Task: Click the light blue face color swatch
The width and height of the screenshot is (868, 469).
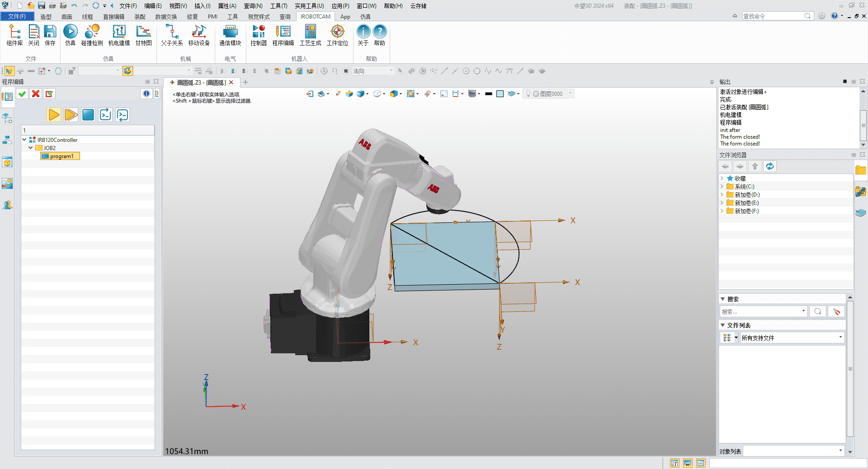Action: (x=500, y=94)
